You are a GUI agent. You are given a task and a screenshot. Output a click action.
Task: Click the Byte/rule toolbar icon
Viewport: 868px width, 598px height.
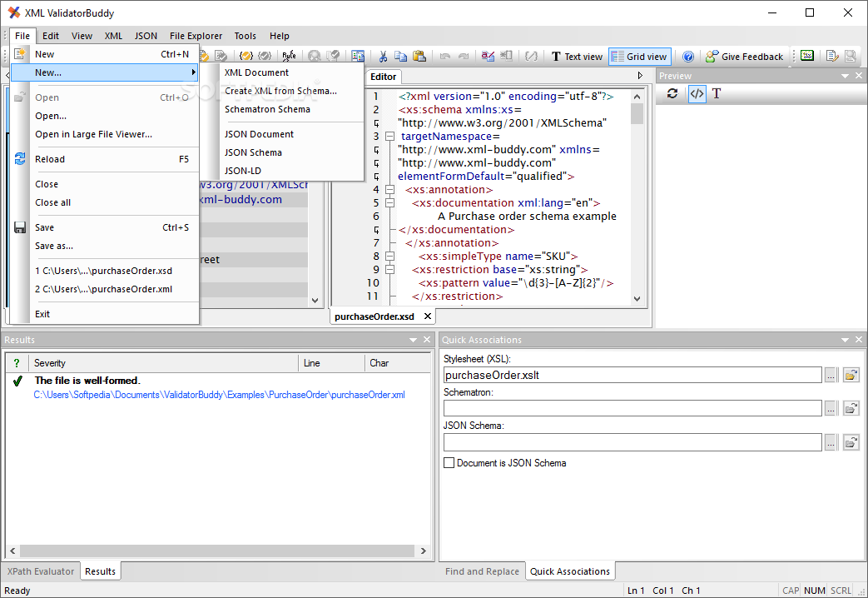(x=289, y=56)
